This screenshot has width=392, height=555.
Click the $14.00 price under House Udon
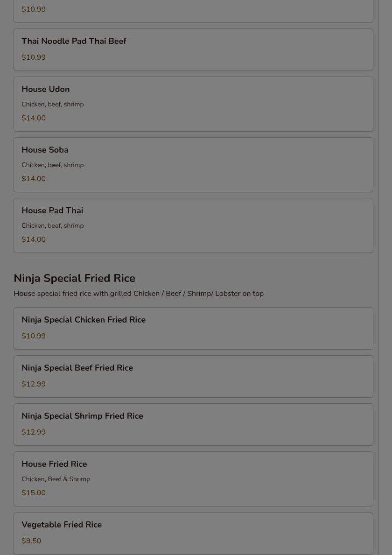point(34,118)
